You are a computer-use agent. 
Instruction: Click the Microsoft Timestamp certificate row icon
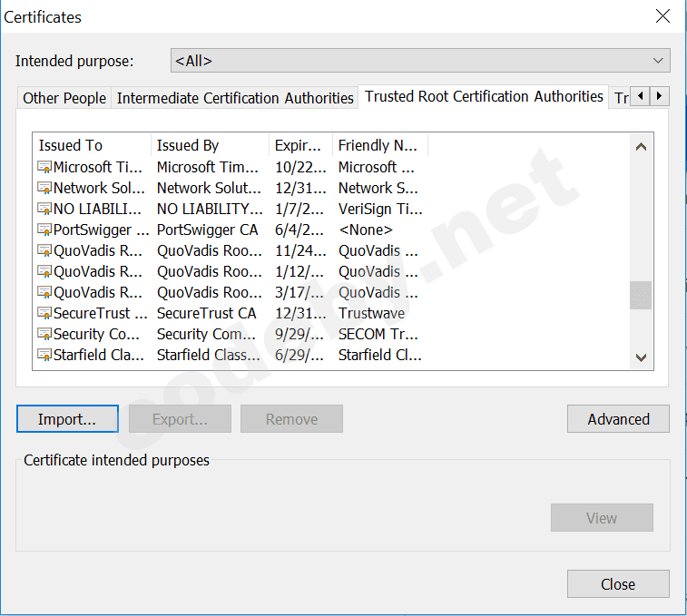pos(44,168)
